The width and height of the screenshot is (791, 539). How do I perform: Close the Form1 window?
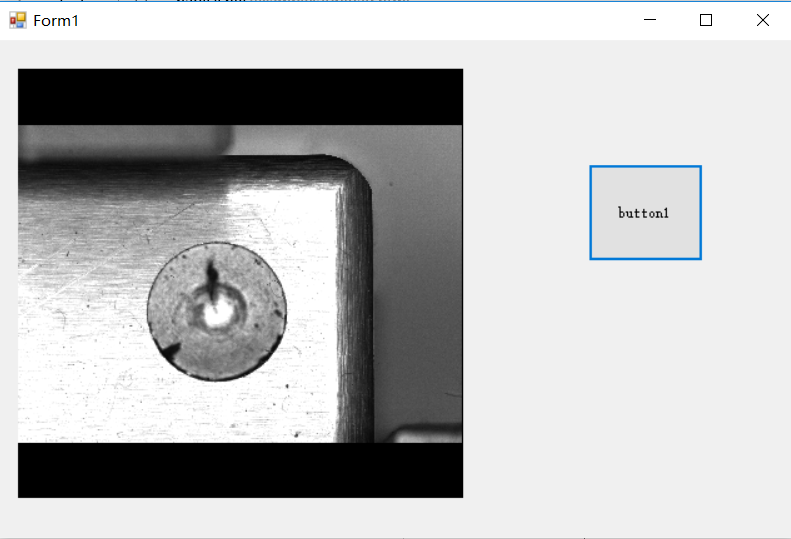[763, 20]
